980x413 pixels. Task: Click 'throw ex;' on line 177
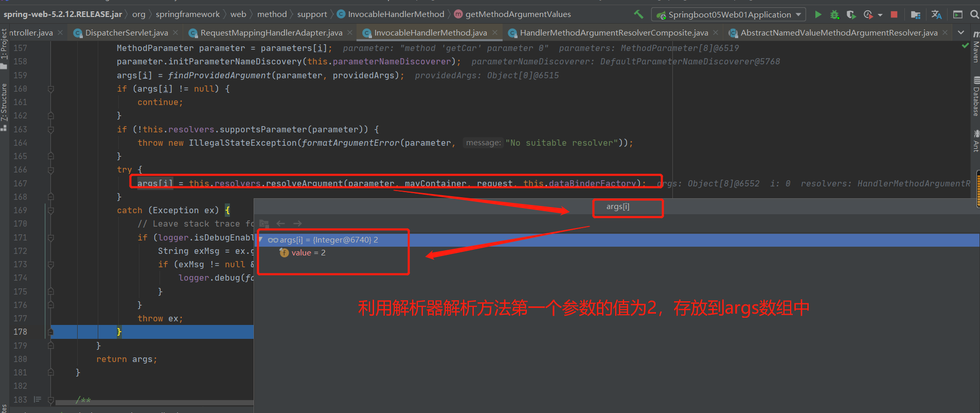(x=160, y=319)
